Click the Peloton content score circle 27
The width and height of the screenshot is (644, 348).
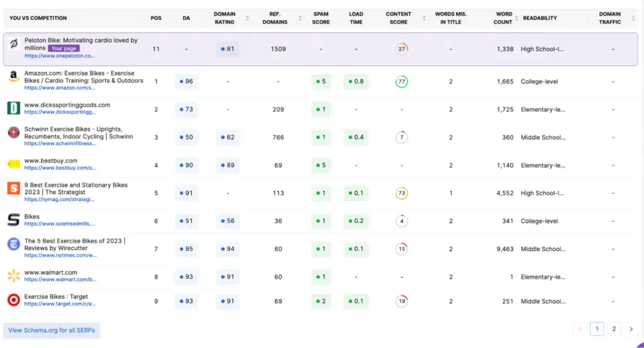click(x=402, y=49)
